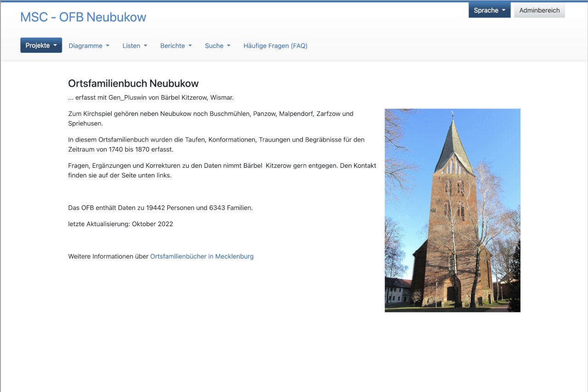Open the Suche menu
Screen dimensions: 588x392
click(217, 45)
